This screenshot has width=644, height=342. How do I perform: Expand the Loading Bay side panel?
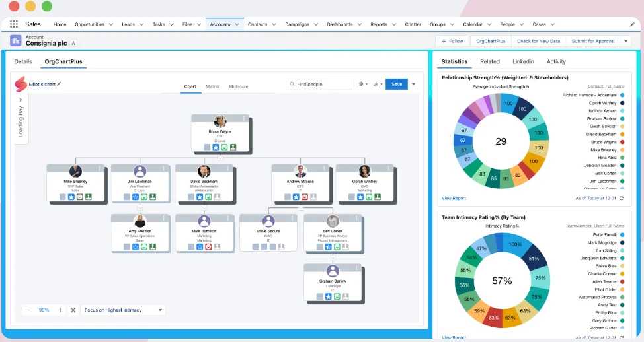pos(20,100)
